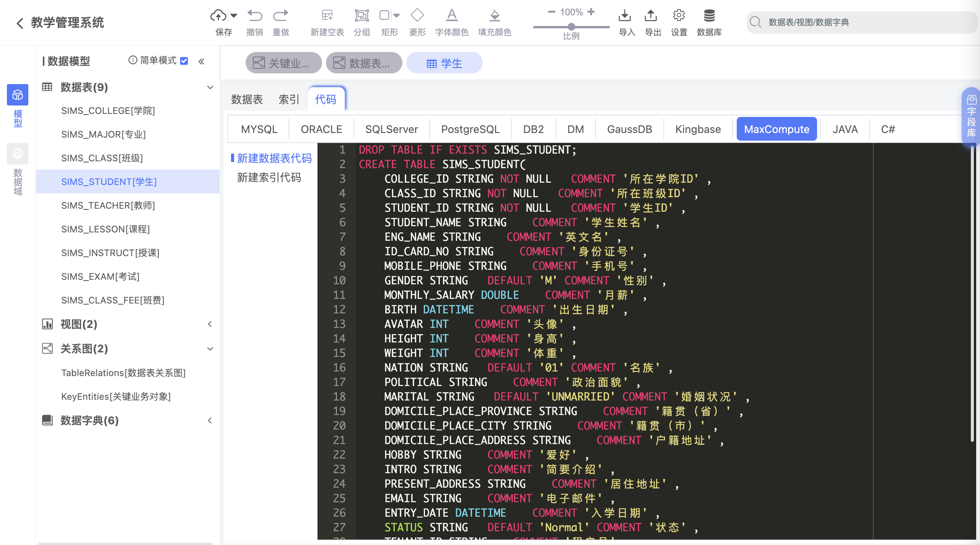Decrease zoom with the minus button
Screen dimensions: 980x545
click(552, 12)
